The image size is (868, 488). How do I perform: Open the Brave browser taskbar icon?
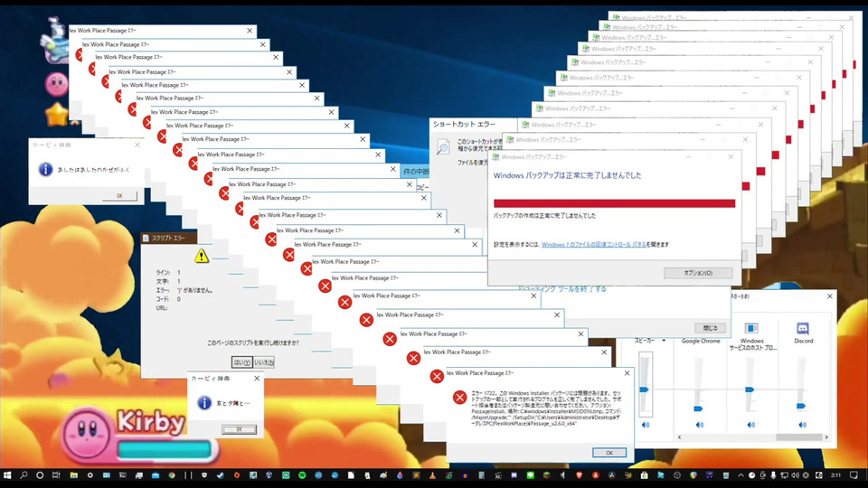tap(579, 475)
